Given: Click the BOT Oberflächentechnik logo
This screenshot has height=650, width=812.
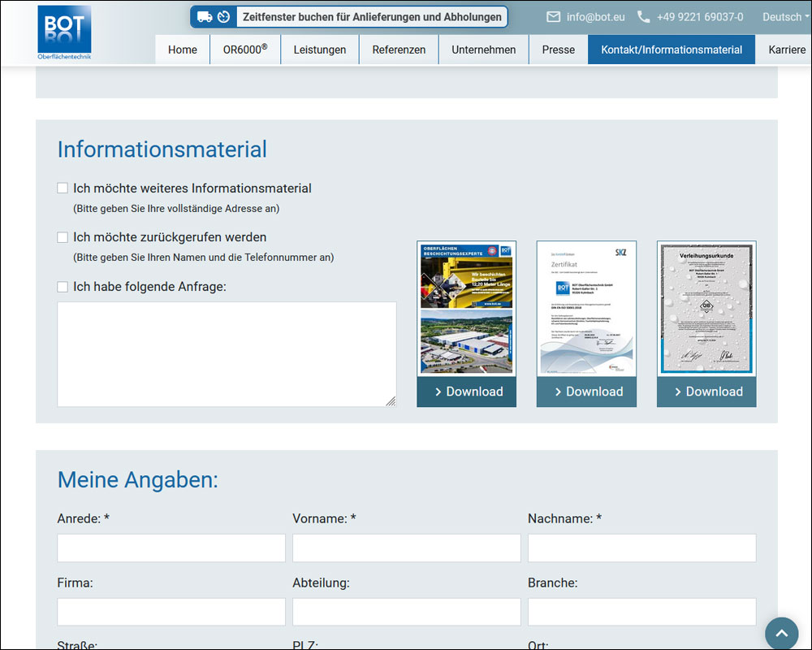Looking at the screenshot, I should click(x=64, y=32).
